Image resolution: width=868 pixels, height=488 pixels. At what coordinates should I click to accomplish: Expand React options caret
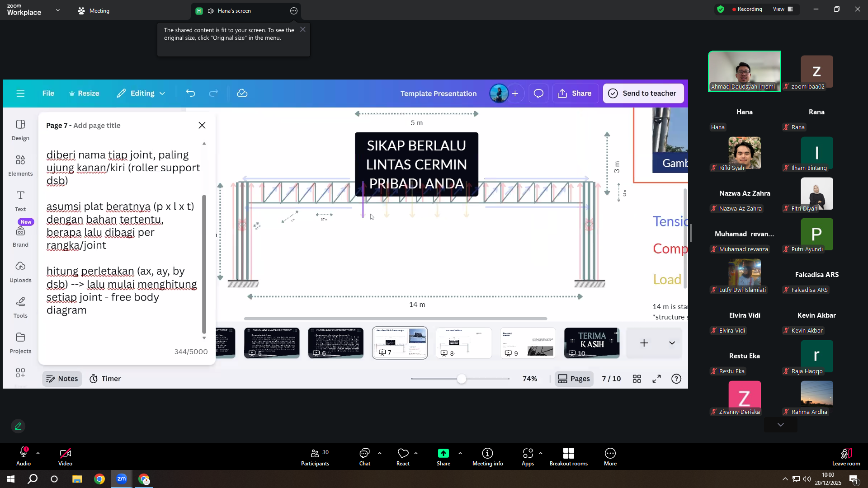pyautogui.click(x=416, y=453)
